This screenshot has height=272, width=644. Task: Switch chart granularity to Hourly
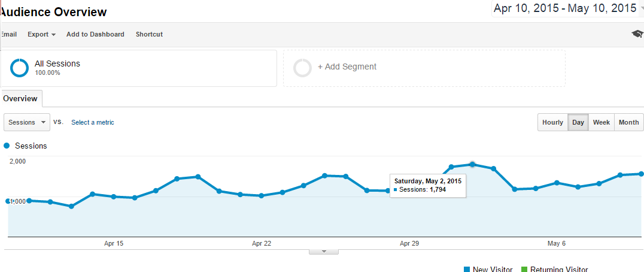click(552, 122)
